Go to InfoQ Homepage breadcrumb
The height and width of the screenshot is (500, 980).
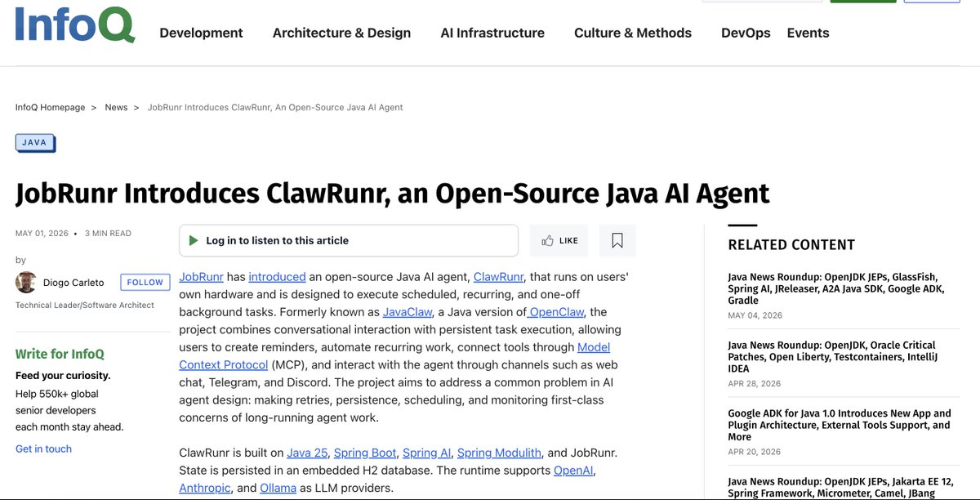[50, 107]
